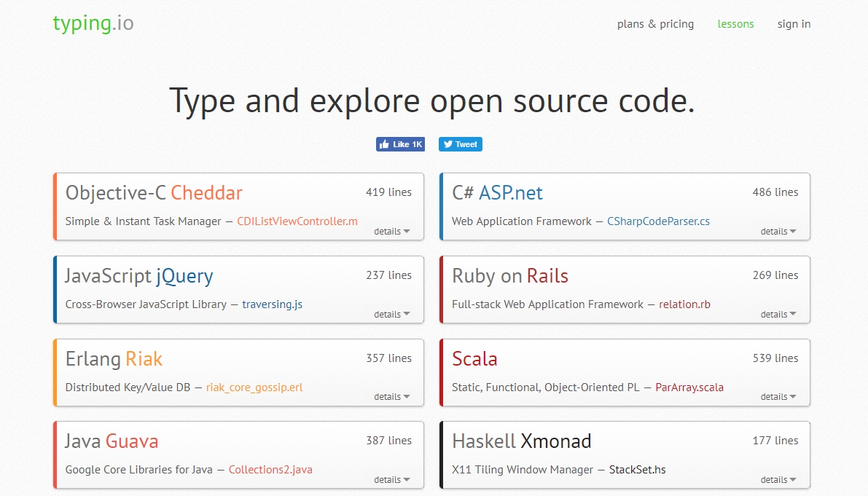Click 'Cross-Browser JavaScript Library' description

[x=146, y=304]
